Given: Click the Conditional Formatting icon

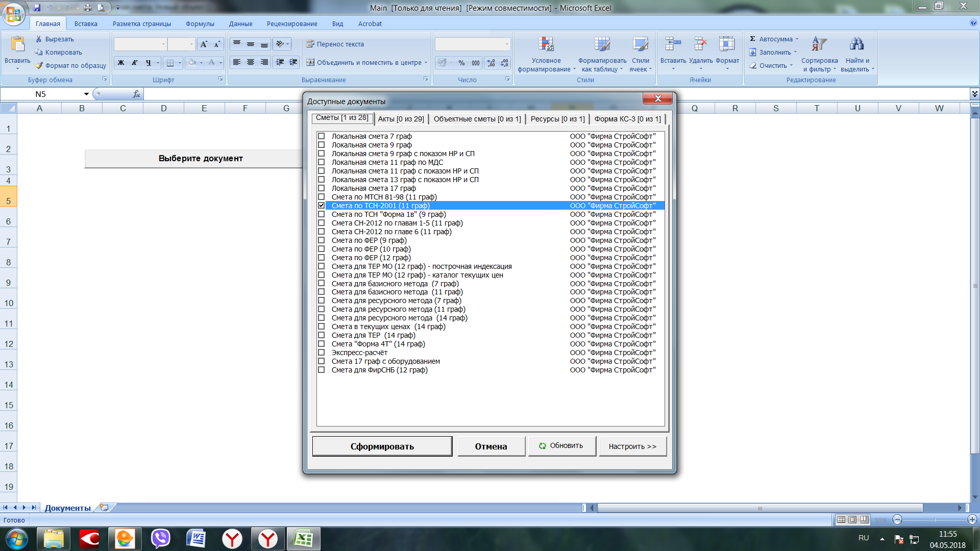Looking at the screenshot, I should click(x=546, y=44).
